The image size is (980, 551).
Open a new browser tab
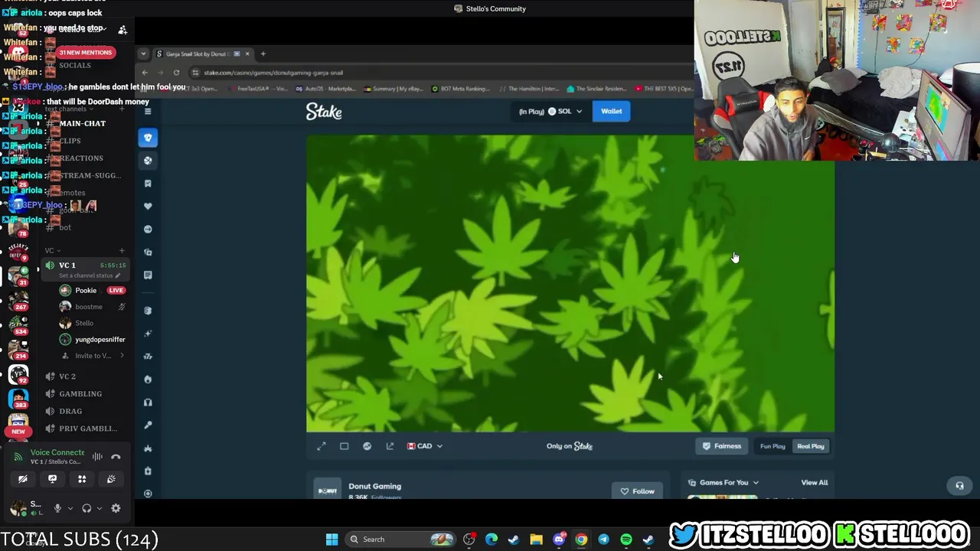[x=263, y=54]
